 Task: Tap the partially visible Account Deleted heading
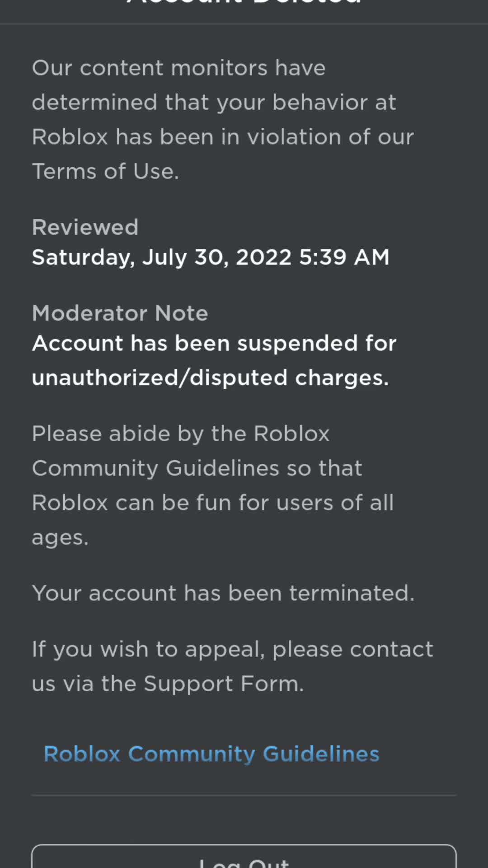click(244, 3)
